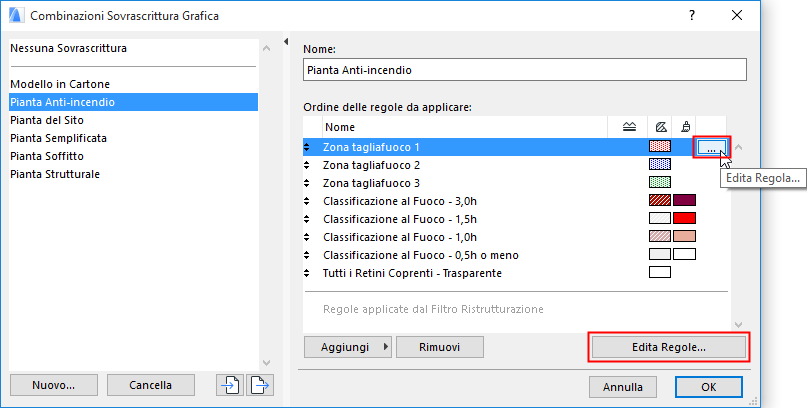807x408 pixels.
Task: Click the ellipsis edit button on Zona tagliafuoco 1
Action: click(711, 146)
